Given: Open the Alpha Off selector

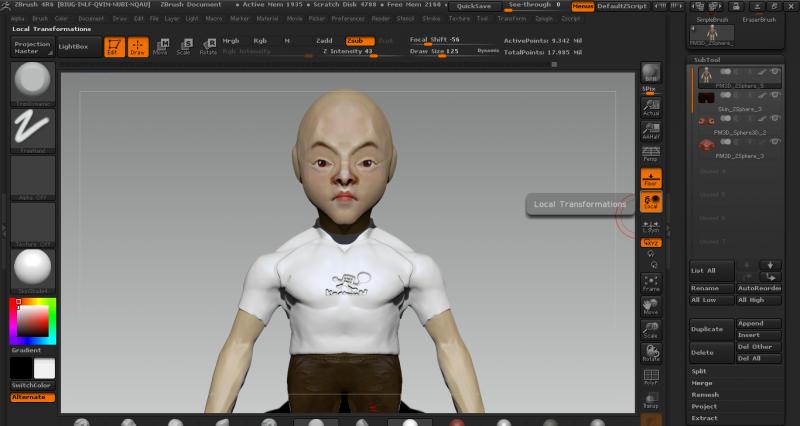Looking at the screenshot, I should (33, 178).
